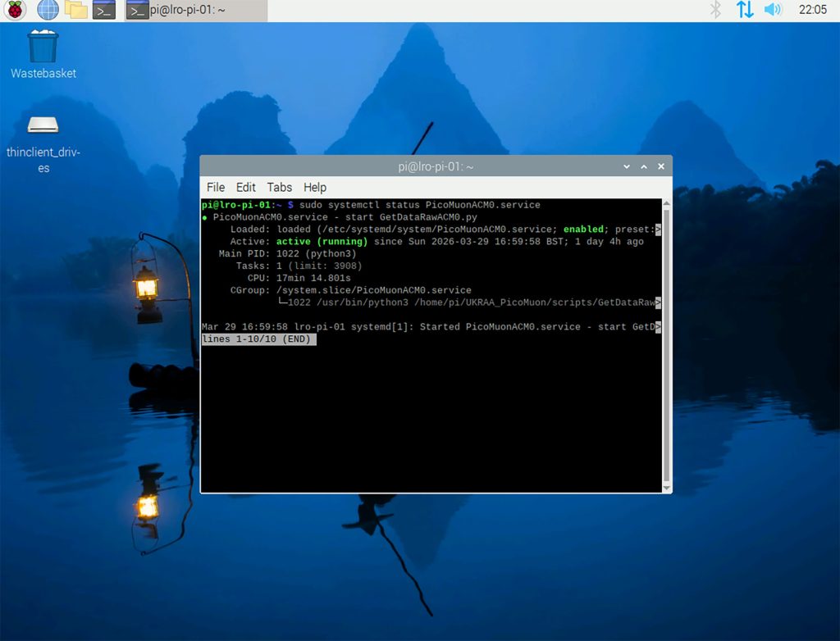Click the terminal vertical scrollbar

(x=666, y=344)
